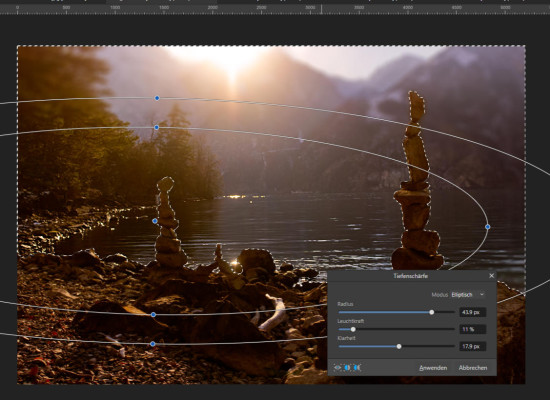This screenshot has width=550, height=400.
Task: Click the Klarheit slider handle
Action: (399, 346)
